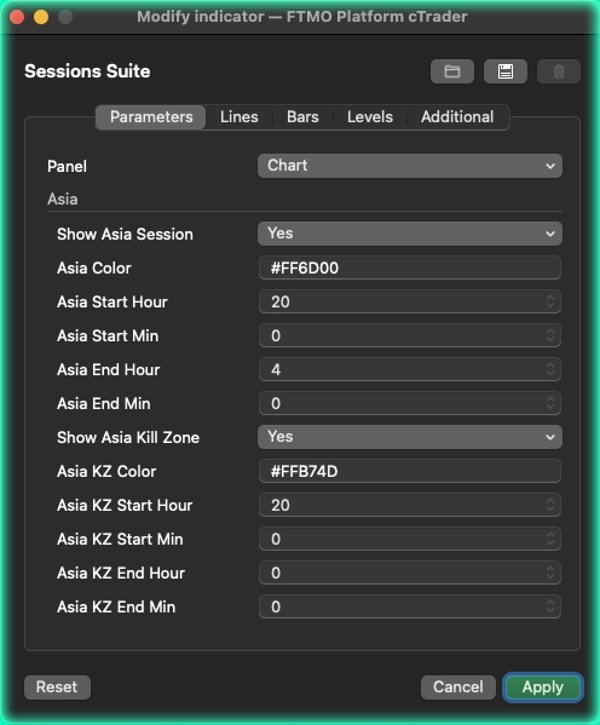Viewport: 600px width, 725px height.
Task: Click the Asia Start Hour stepper arrows
Action: [x=550, y=301]
